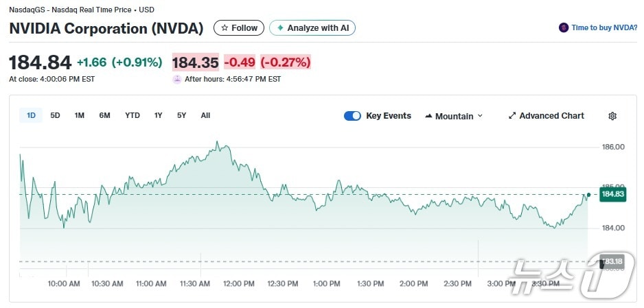Show the 5Y chart range
The width and height of the screenshot is (644, 308).
(181, 115)
